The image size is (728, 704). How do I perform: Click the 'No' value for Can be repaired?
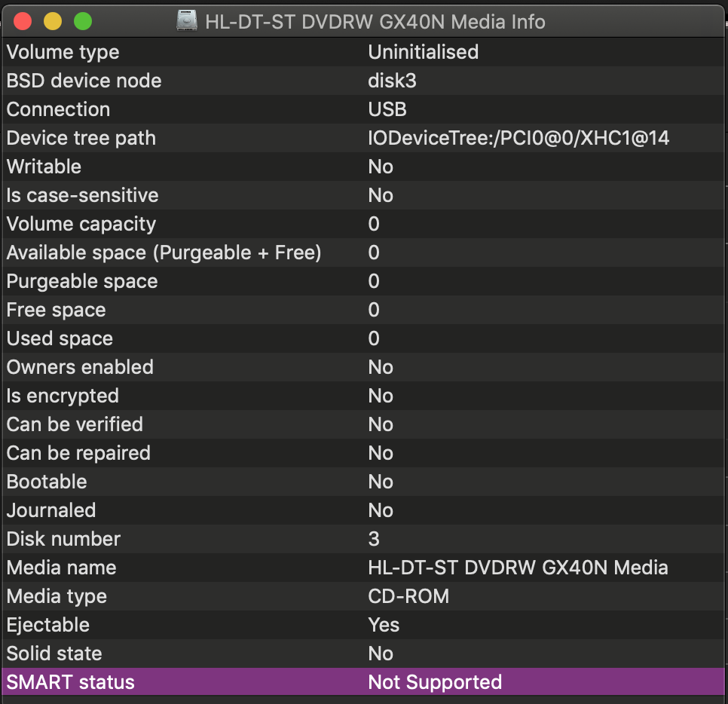pyautogui.click(x=381, y=453)
